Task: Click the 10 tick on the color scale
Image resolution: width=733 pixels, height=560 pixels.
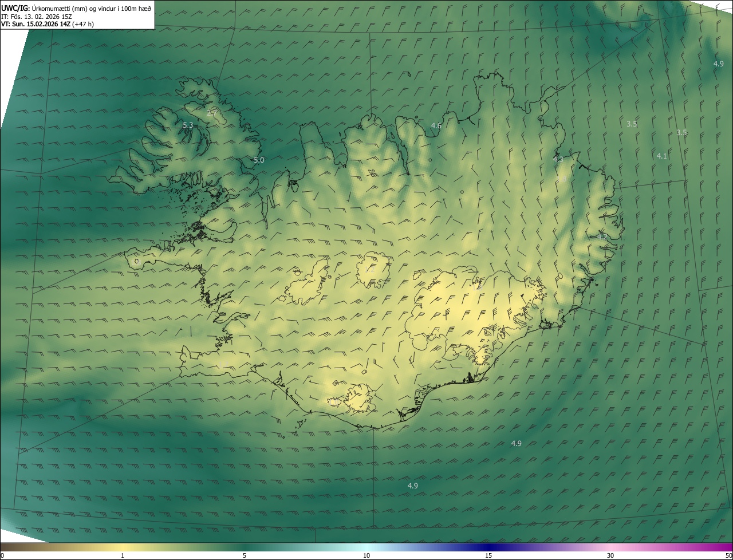Action: pos(366,555)
